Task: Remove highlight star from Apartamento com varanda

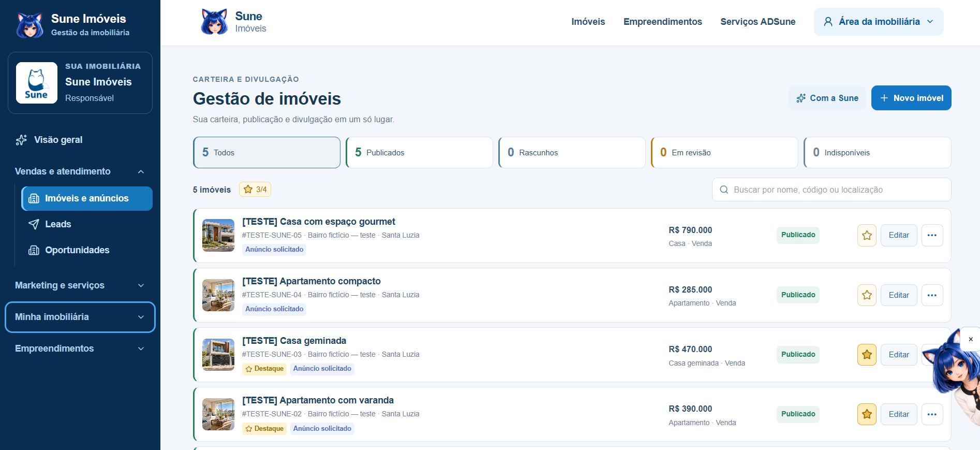Action: 867,414
